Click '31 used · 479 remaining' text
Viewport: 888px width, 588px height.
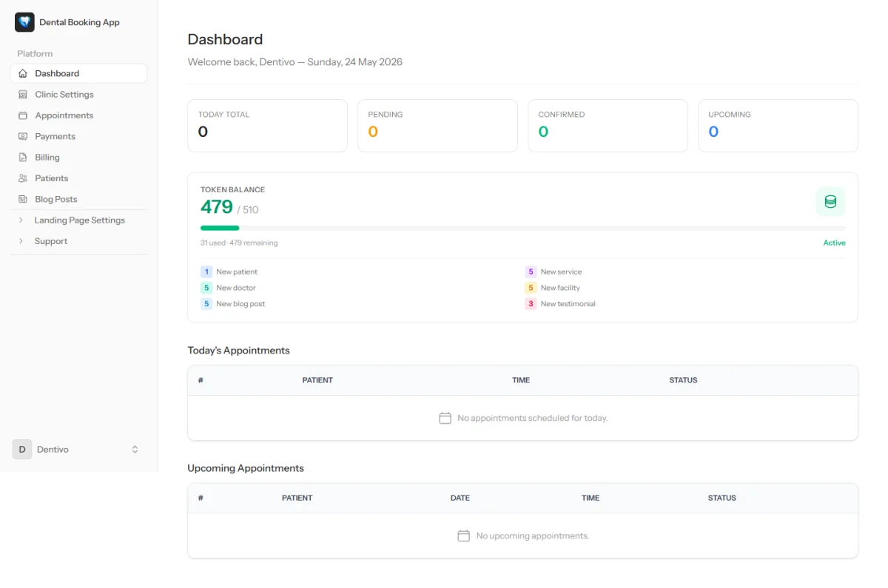click(239, 243)
